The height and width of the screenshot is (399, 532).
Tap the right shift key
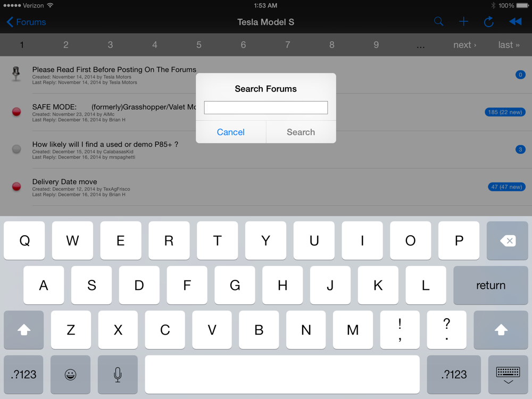click(501, 330)
